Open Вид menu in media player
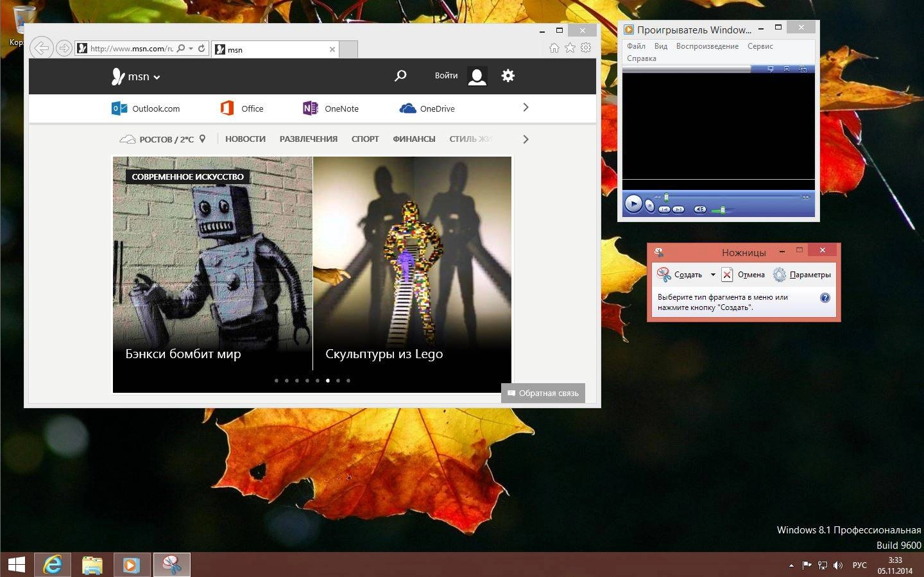This screenshot has height=577, width=924. (661, 46)
